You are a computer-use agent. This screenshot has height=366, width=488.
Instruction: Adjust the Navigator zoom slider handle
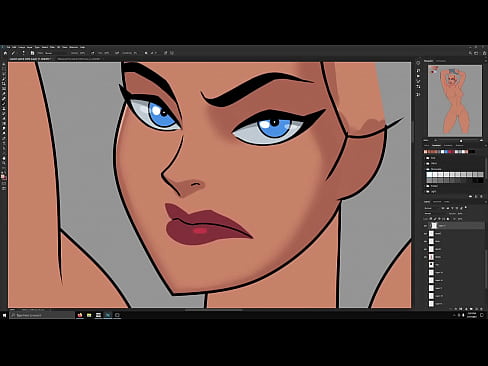coord(461,141)
